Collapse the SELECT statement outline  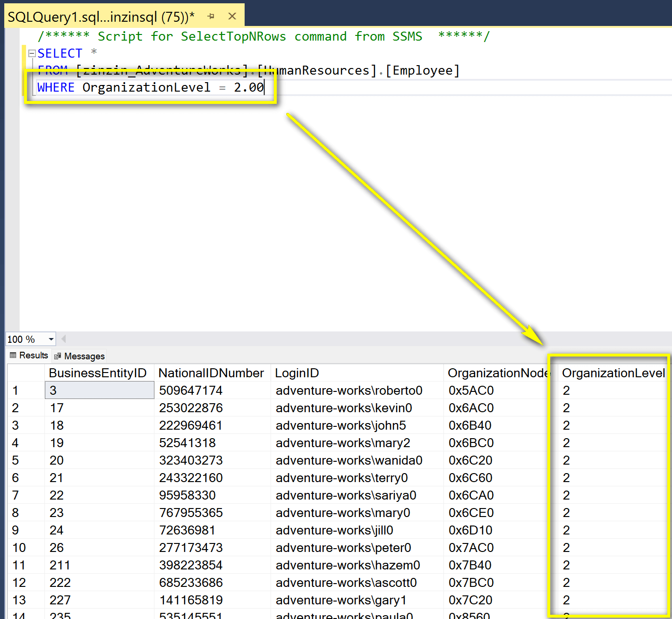tap(32, 53)
